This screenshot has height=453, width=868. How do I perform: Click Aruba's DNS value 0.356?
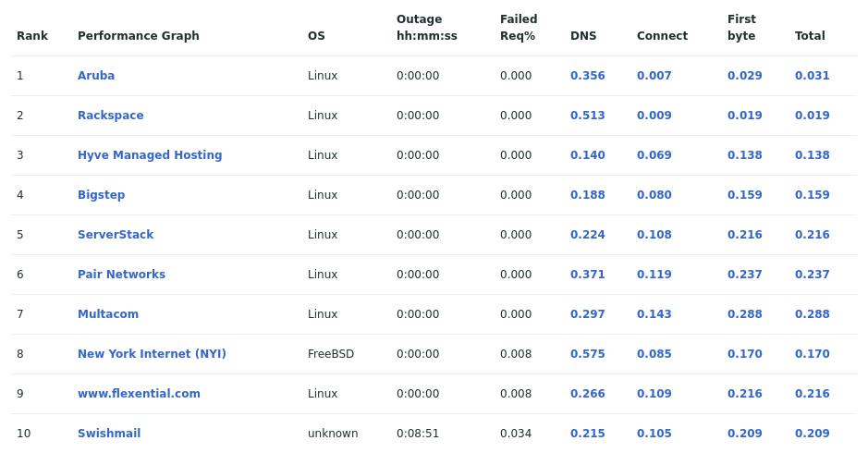tap(587, 75)
